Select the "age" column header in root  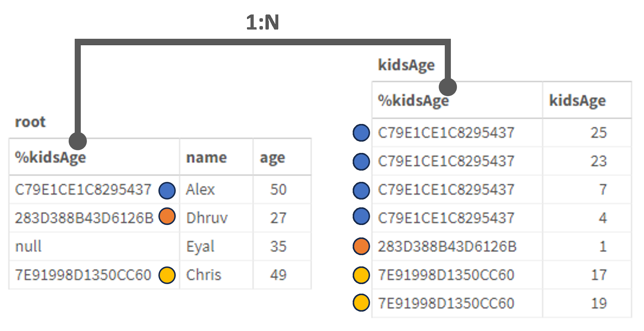pos(272,158)
